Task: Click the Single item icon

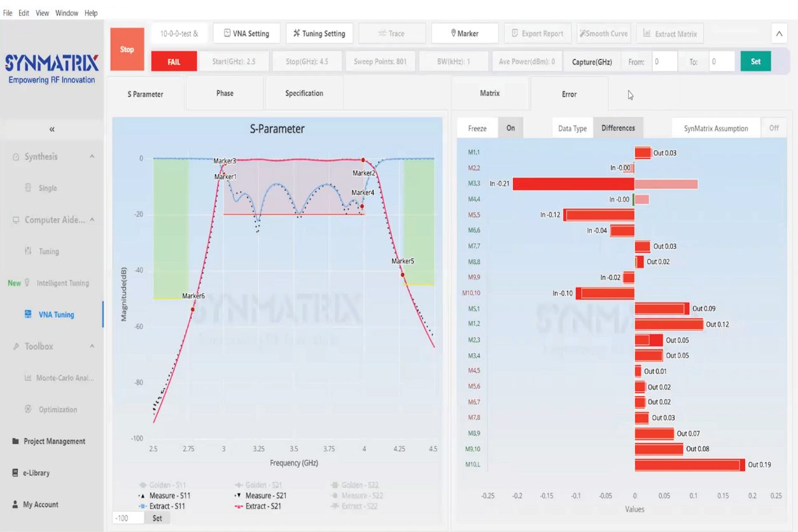Action: (28, 188)
